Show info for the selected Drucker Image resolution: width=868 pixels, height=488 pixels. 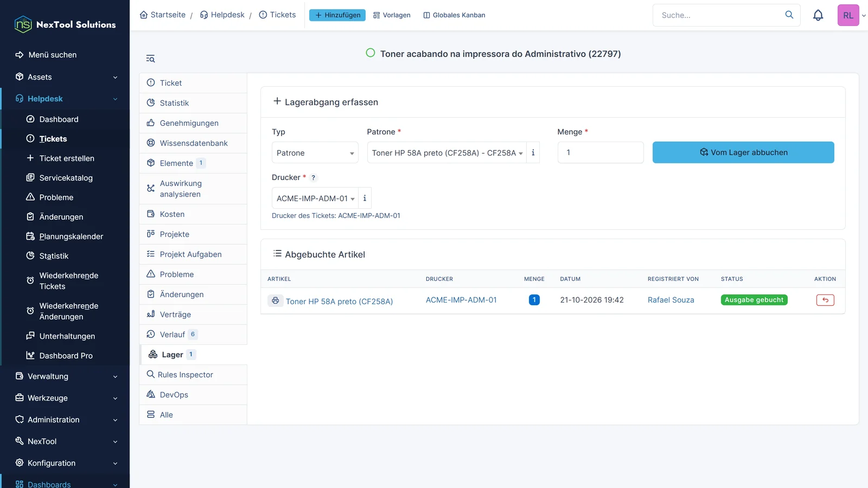point(365,198)
